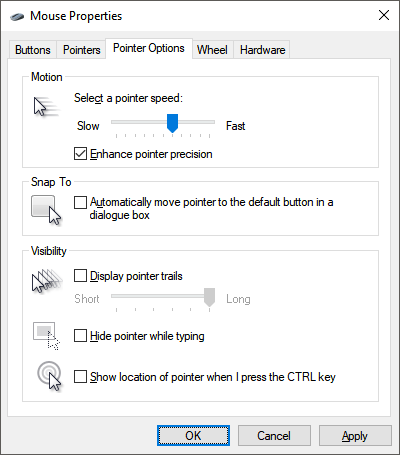This screenshot has height=455, width=400.
Task: Click the hide-pointer-while-typing icon
Action: [x=46, y=336]
